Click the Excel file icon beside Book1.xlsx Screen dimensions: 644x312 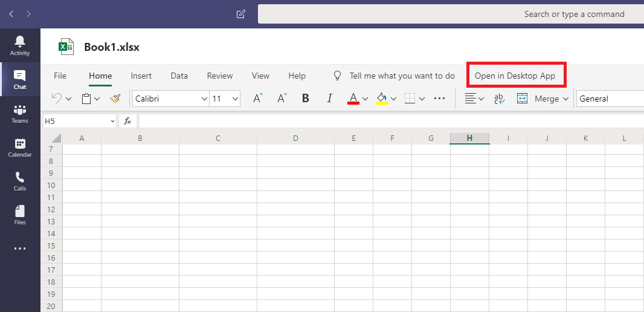(x=66, y=47)
